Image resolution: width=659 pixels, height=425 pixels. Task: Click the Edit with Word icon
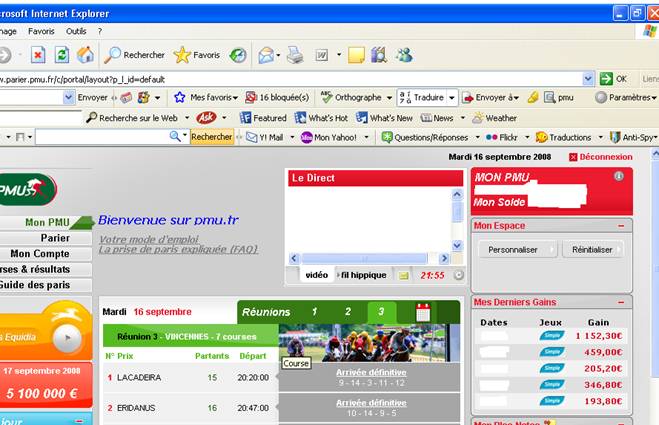322,55
